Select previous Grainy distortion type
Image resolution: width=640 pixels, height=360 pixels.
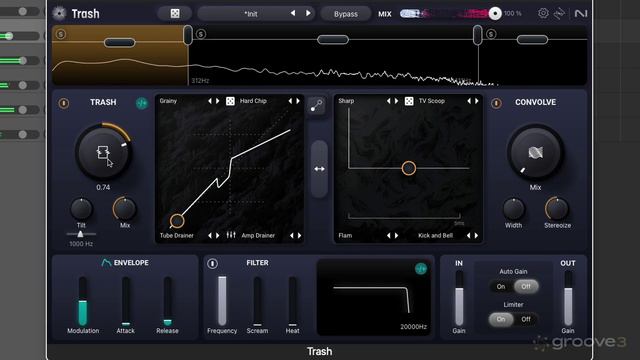210,101
